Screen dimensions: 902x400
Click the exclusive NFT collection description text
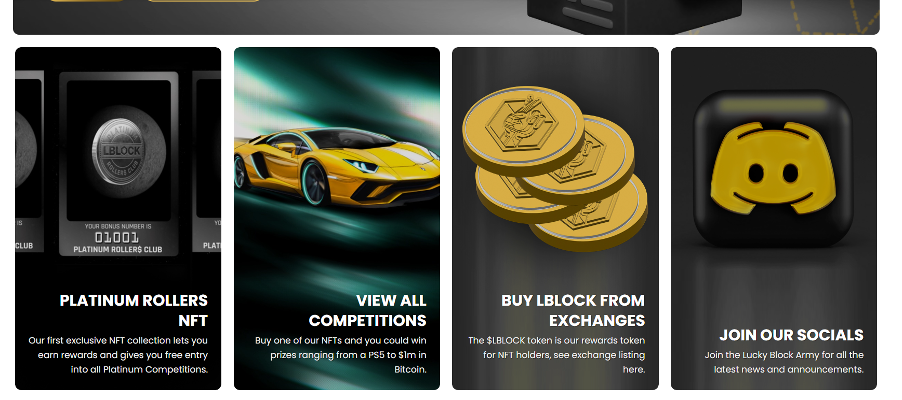(x=118, y=355)
